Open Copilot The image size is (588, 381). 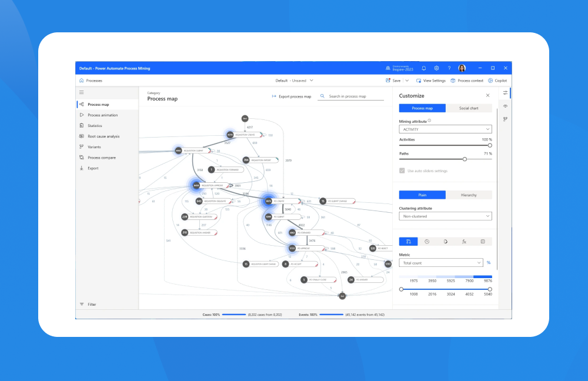[x=497, y=81]
